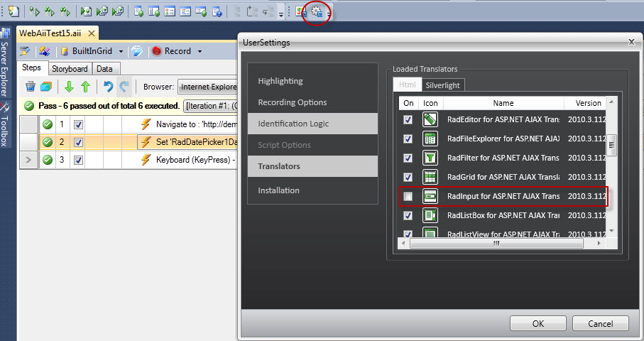Switch to the Storyboard tab
Image resolution: width=644 pixels, height=341 pixels.
click(70, 69)
